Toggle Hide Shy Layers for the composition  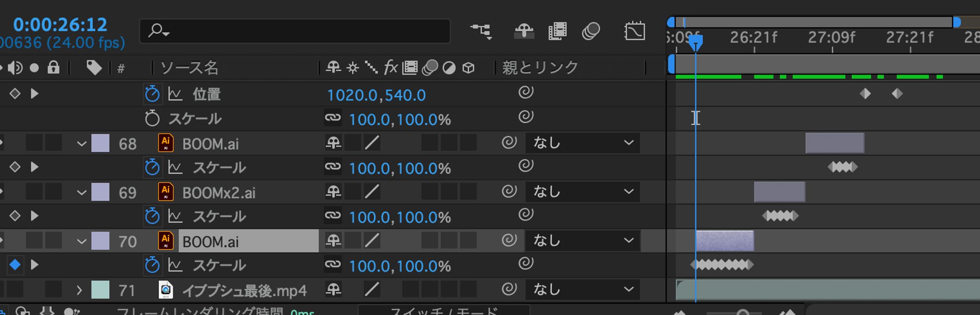(524, 31)
